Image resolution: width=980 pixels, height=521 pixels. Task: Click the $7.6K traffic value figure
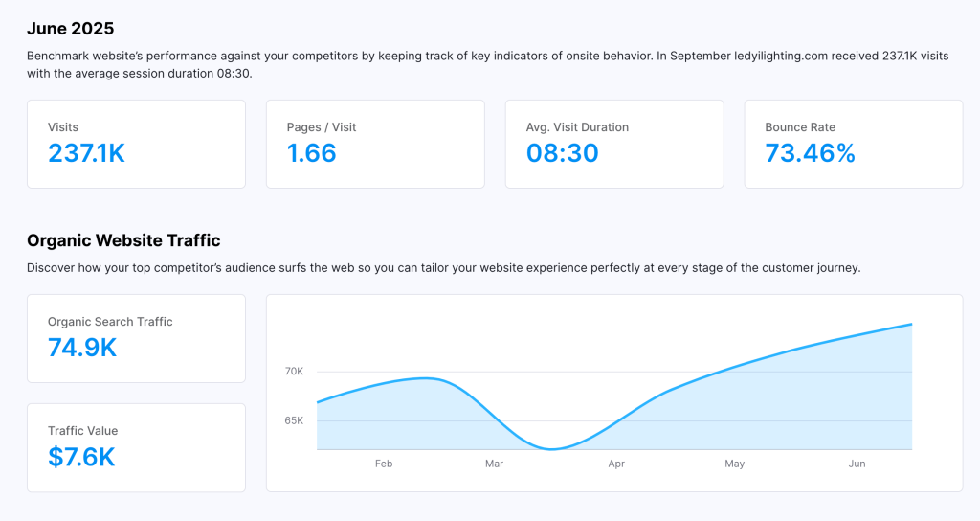coord(81,457)
